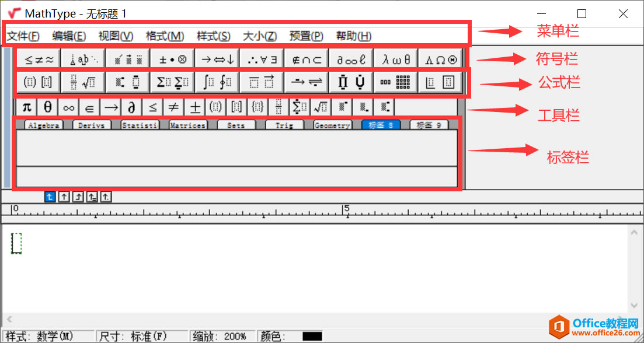Open the 格式(M) menu
644x343 pixels.
point(165,36)
